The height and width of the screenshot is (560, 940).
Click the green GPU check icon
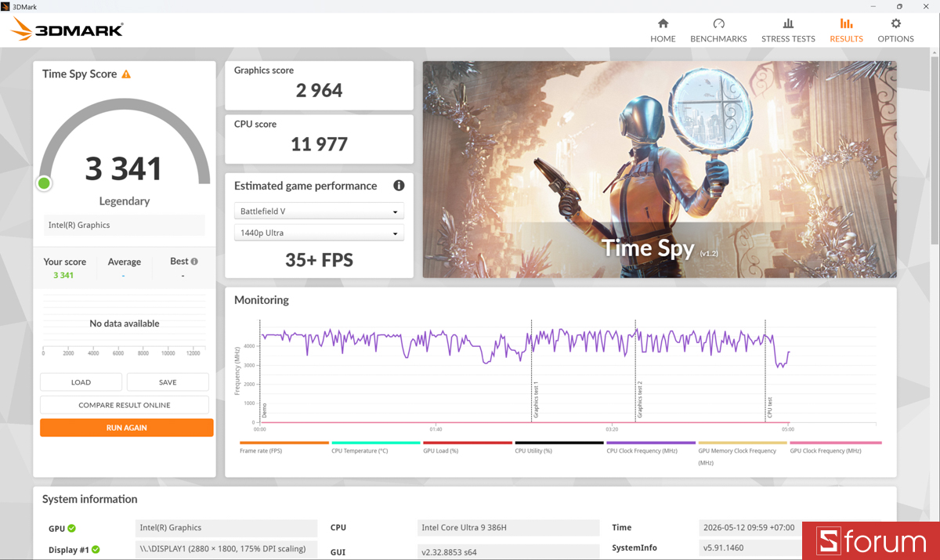tap(72, 529)
